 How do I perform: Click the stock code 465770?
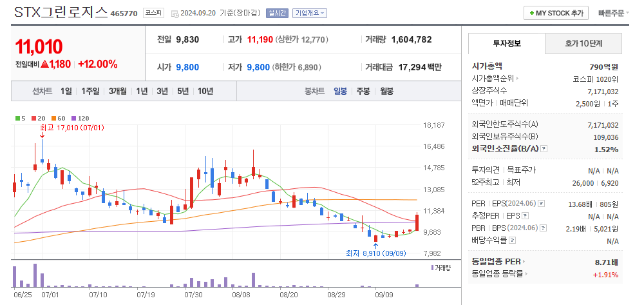(124, 14)
